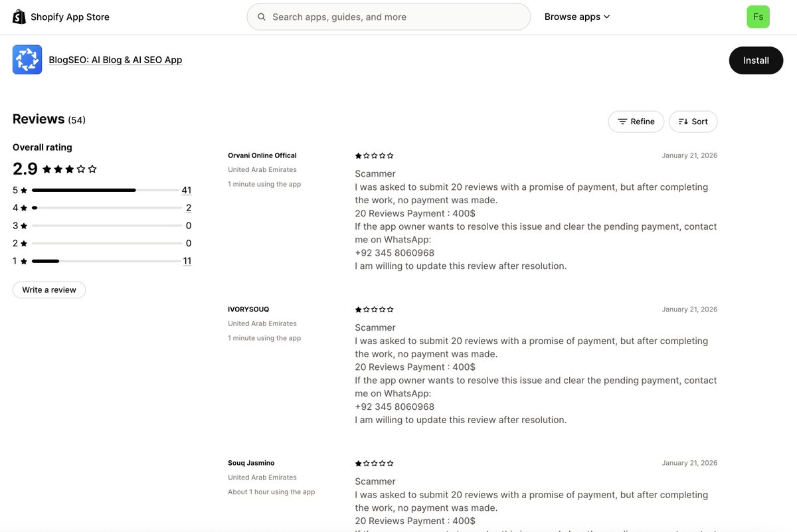The image size is (797, 532).
Task: Open the Sort reviews dropdown
Action: (693, 122)
